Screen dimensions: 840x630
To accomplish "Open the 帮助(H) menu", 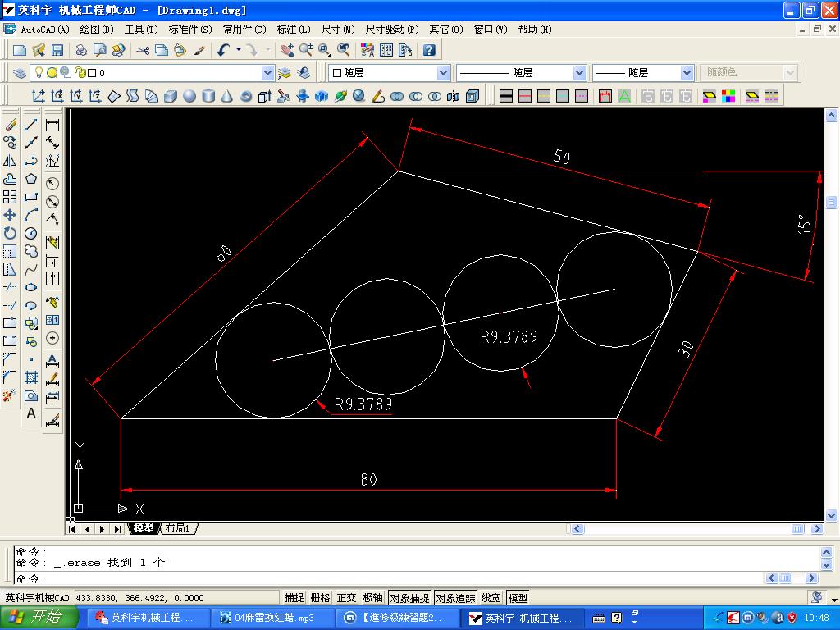I will [534, 30].
